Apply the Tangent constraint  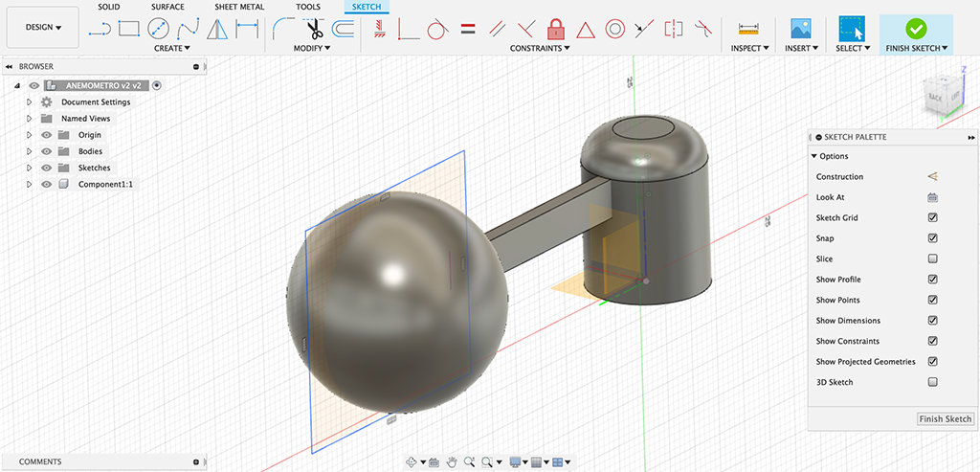(x=437, y=28)
